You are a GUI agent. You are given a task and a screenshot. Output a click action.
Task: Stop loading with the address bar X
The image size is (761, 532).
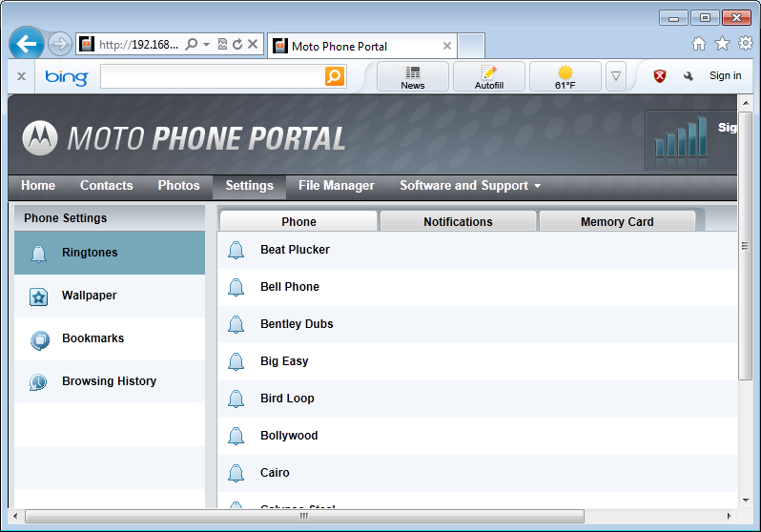(x=253, y=44)
